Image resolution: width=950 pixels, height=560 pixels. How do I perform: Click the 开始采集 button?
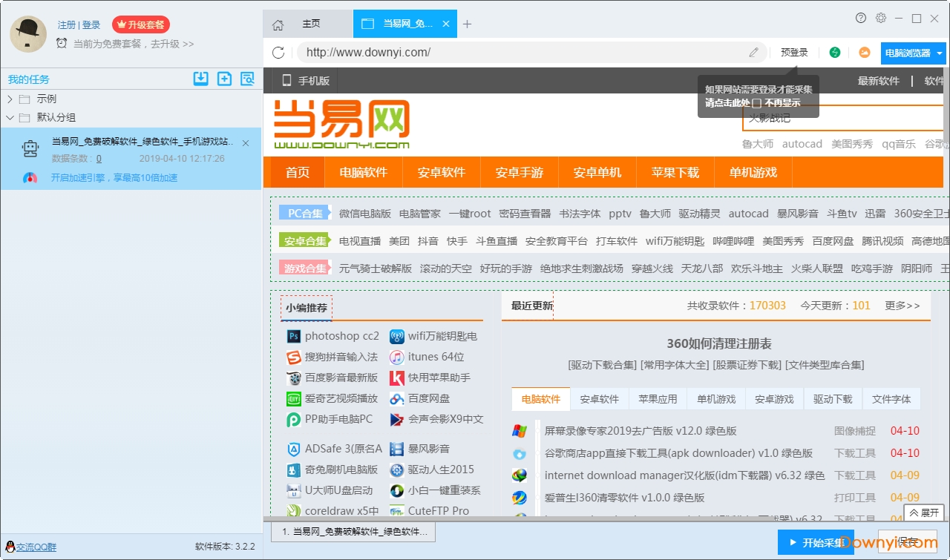(x=816, y=543)
